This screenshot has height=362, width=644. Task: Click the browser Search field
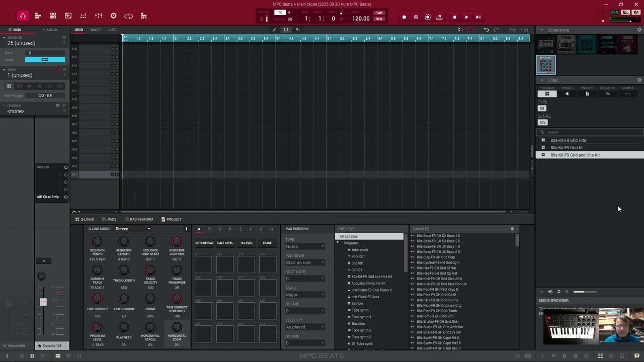click(x=590, y=132)
